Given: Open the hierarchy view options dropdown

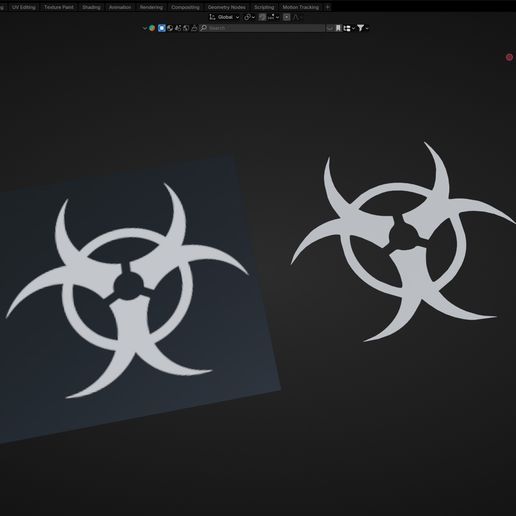Looking at the screenshot, I should click(x=349, y=28).
